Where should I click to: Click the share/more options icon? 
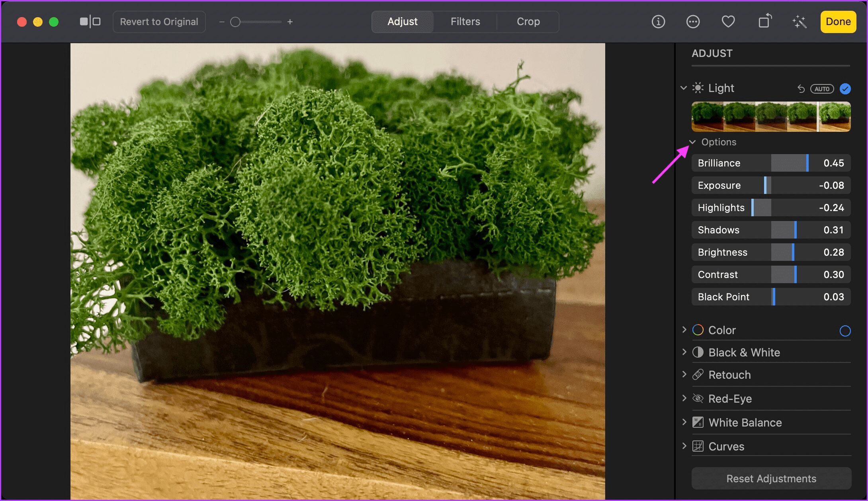[x=693, y=22]
